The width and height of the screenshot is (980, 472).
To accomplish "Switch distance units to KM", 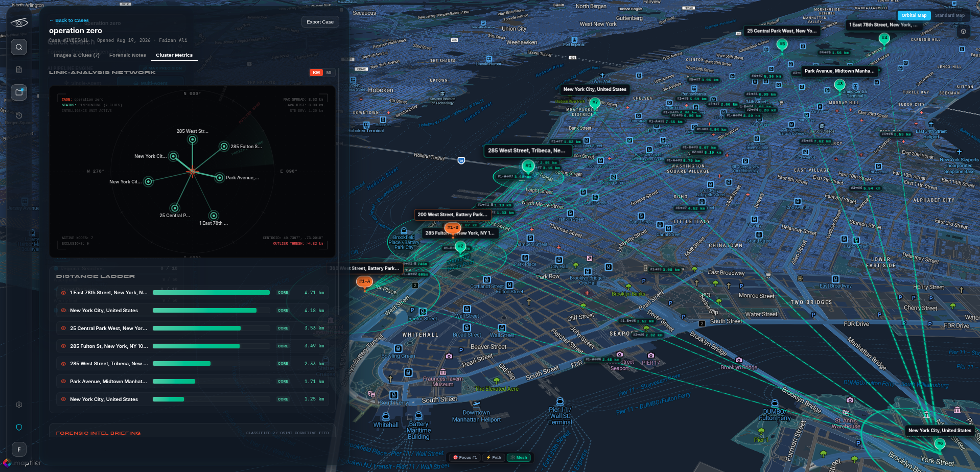I will (x=316, y=73).
